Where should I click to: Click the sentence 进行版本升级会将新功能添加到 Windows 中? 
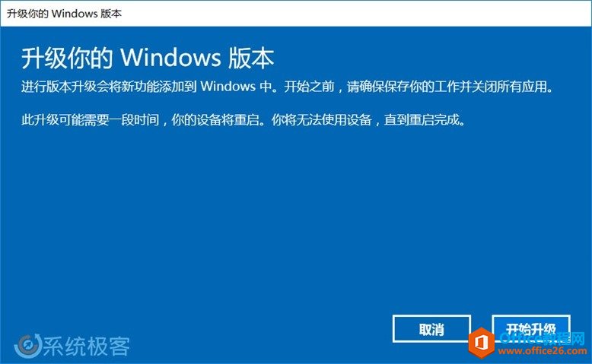tap(147, 87)
